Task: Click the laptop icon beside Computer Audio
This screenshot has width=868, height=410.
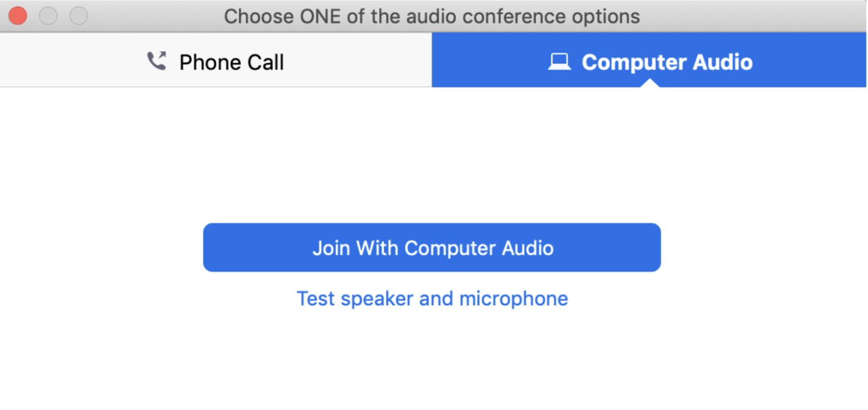Action: [x=559, y=61]
